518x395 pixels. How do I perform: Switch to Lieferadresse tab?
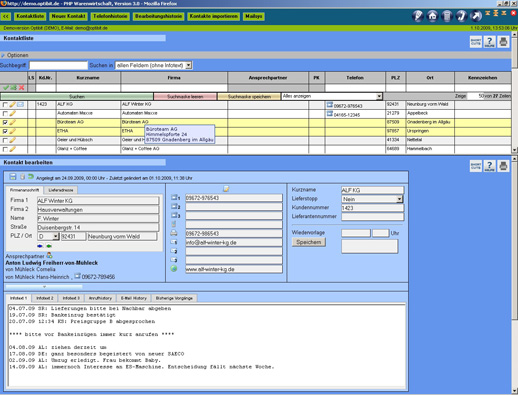tap(61, 190)
